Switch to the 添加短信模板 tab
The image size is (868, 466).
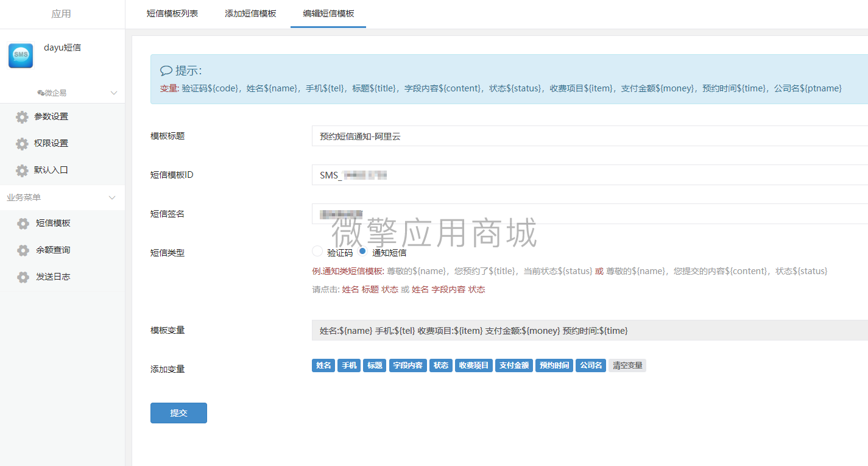[x=250, y=13]
